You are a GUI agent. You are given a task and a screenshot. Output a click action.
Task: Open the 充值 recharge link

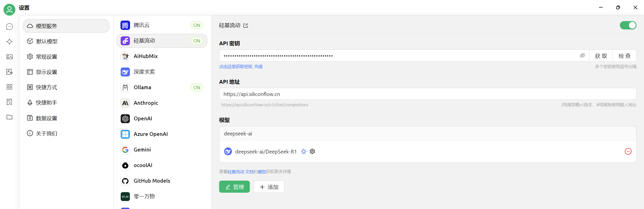tap(258, 67)
